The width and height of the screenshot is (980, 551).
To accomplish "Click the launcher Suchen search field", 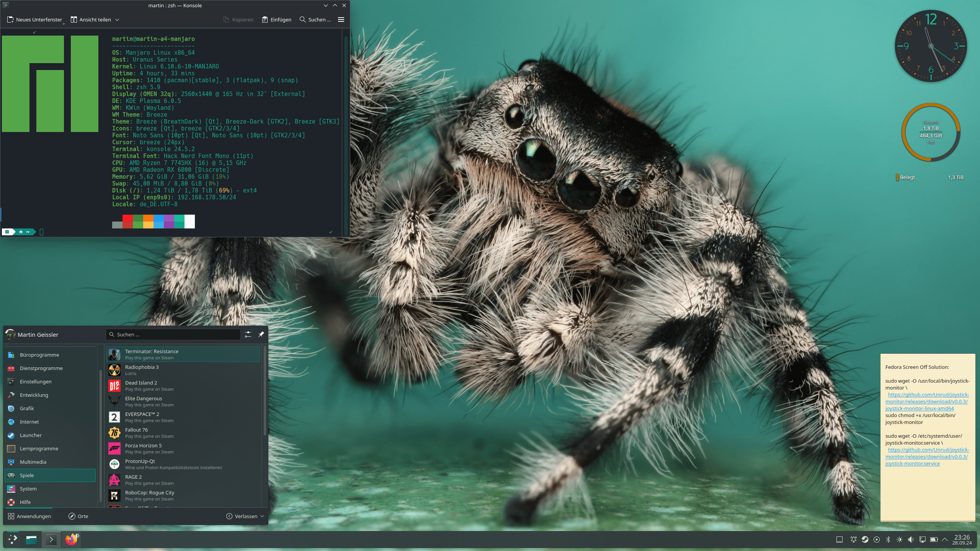I will pos(173,334).
